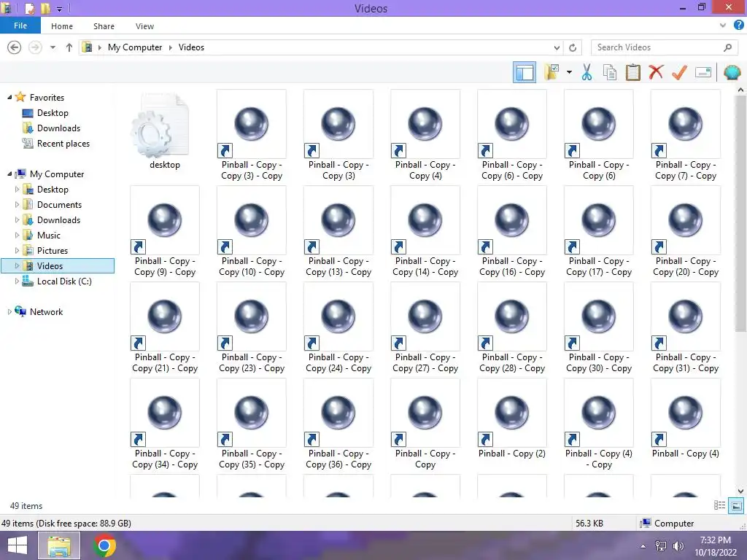The width and height of the screenshot is (747, 560).
Task: Select Pinball - Copy - Copy (35) - Copy shortcut
Action: point(252,424)
